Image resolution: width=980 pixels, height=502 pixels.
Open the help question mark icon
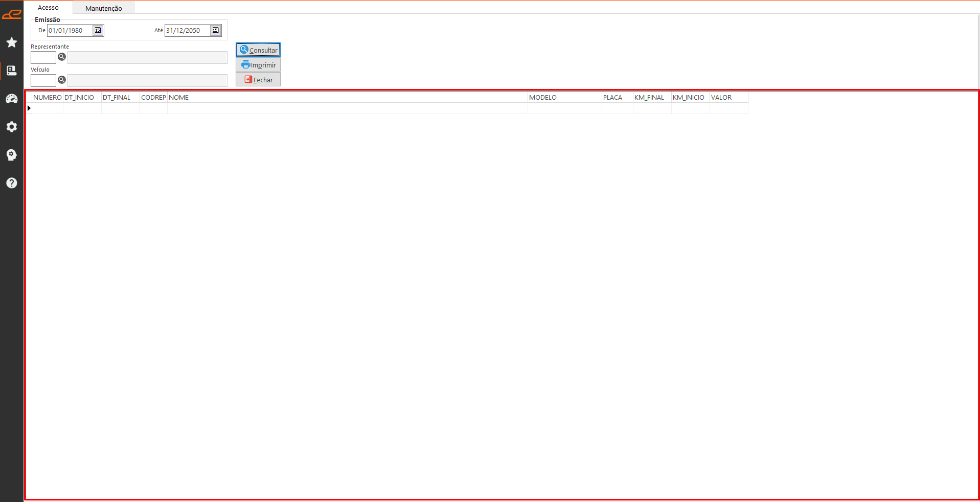[11, 183]
